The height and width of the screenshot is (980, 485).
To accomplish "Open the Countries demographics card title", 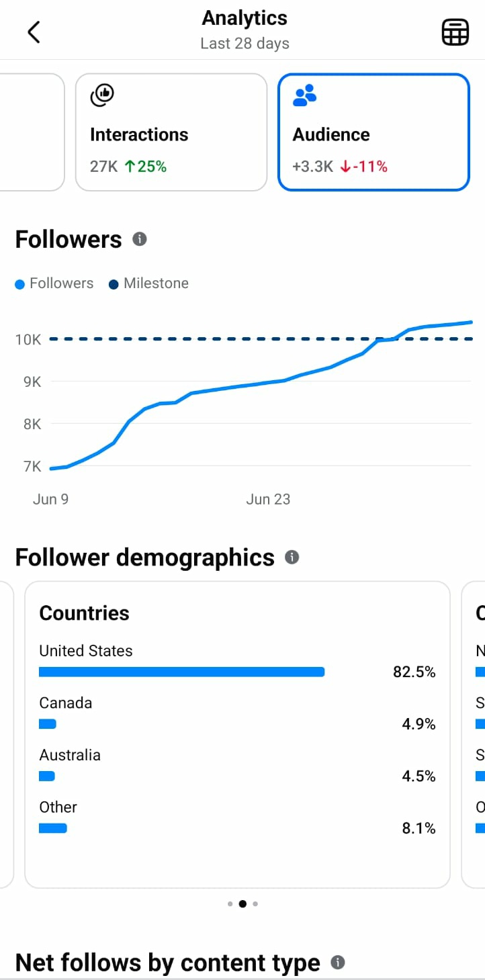I will (x=84, y=613).
